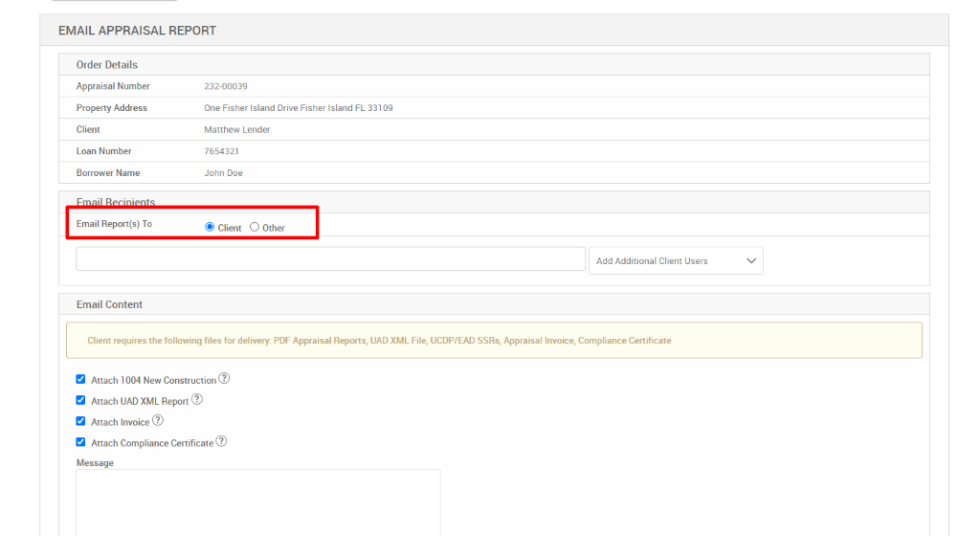Uncheck Attach UAD XML Report

click(x=80, y=400)
